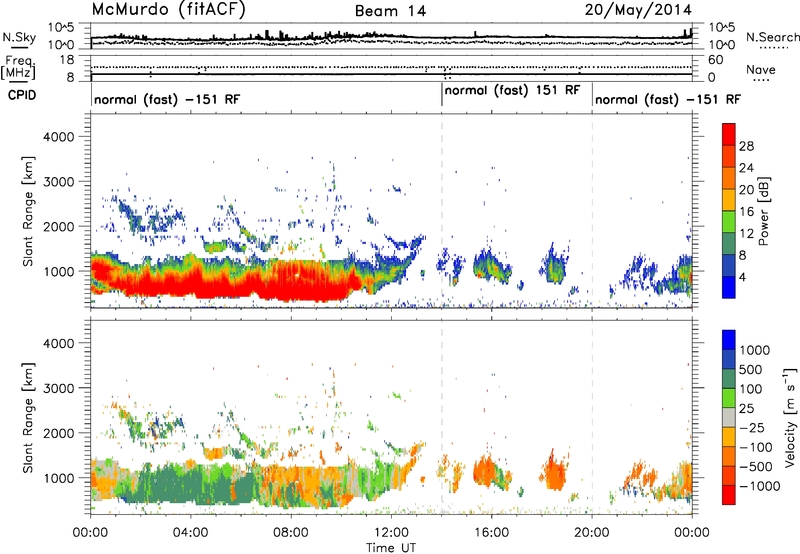Click the "4000" range tick of velocity panel
Screen dimensions: 800x554
pyautogui.click(x=59, y=343)
